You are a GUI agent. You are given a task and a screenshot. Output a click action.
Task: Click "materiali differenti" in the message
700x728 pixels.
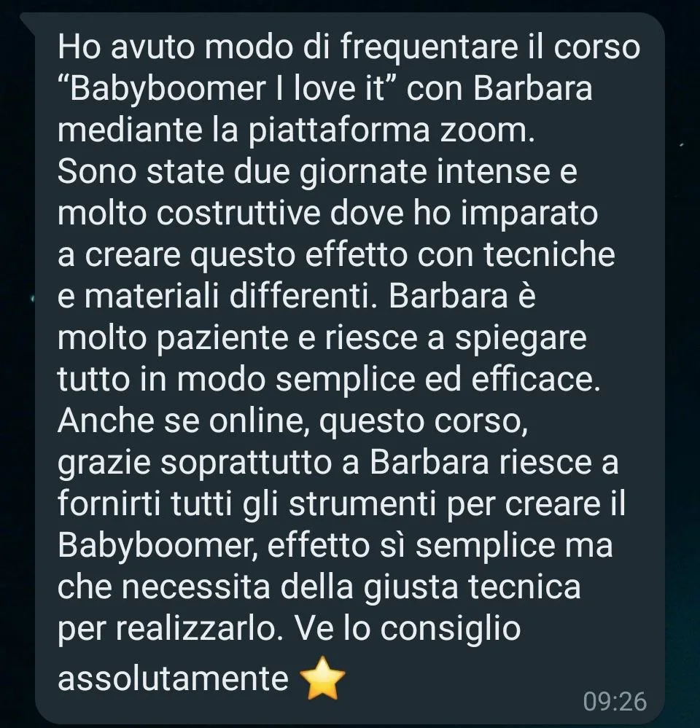click(217, 296)
